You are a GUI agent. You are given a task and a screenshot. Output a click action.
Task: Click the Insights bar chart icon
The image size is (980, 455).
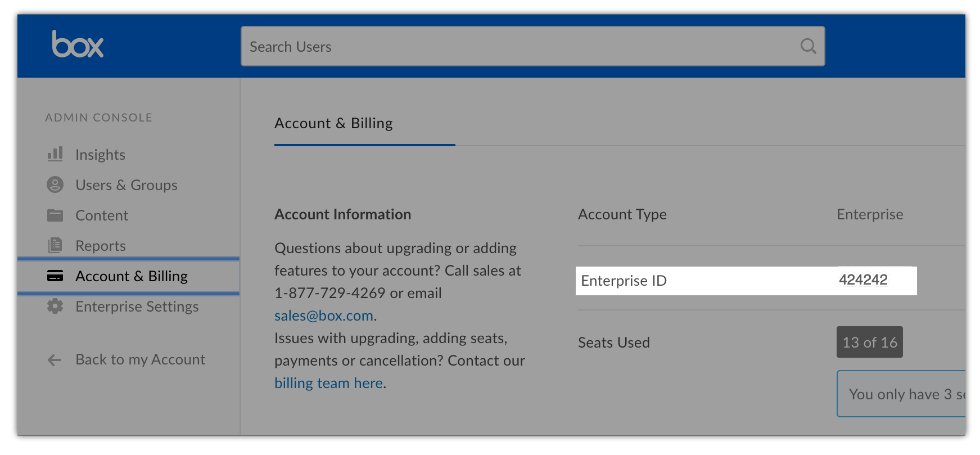click(55, 154)
